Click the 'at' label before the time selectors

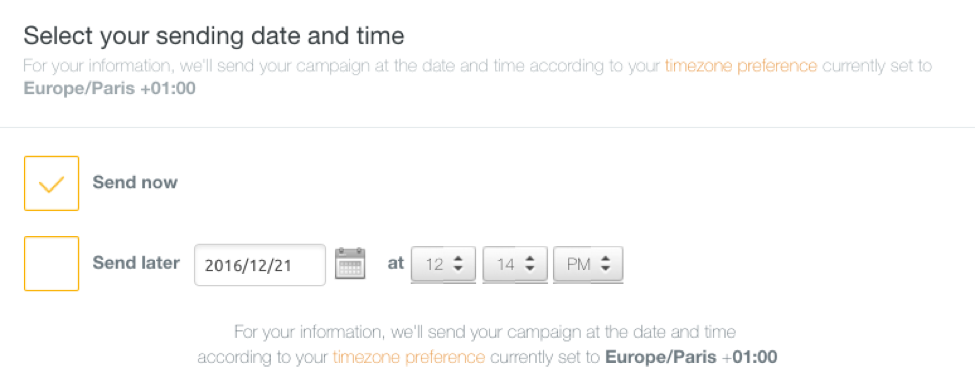pos(396,263)
